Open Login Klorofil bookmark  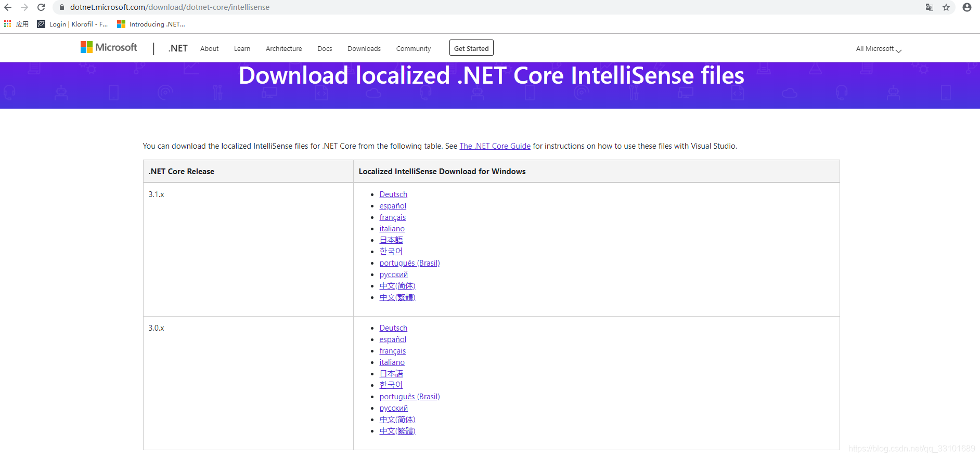pyautogui.click(x=73, y=24)
